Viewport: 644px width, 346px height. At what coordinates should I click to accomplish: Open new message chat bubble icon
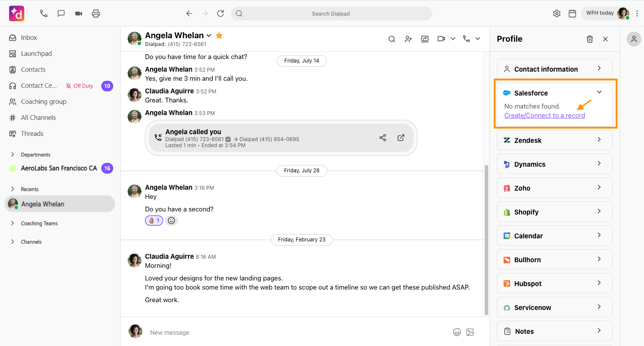(x=61, y=13)
